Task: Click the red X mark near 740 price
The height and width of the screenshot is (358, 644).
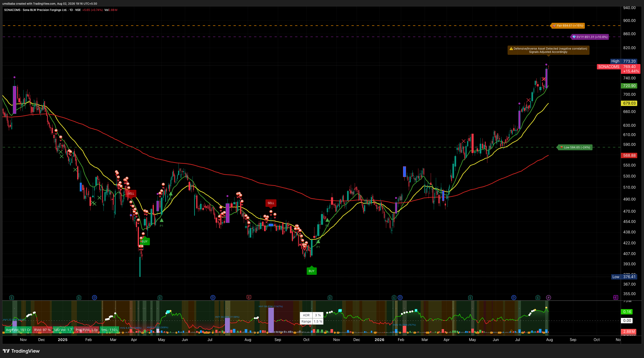Action: [x=544, y=79]
